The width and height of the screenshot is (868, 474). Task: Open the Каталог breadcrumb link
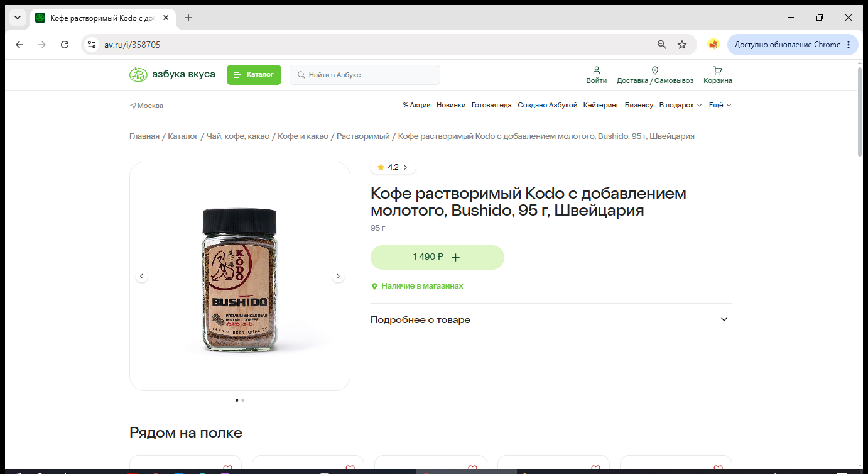[183, 136]
